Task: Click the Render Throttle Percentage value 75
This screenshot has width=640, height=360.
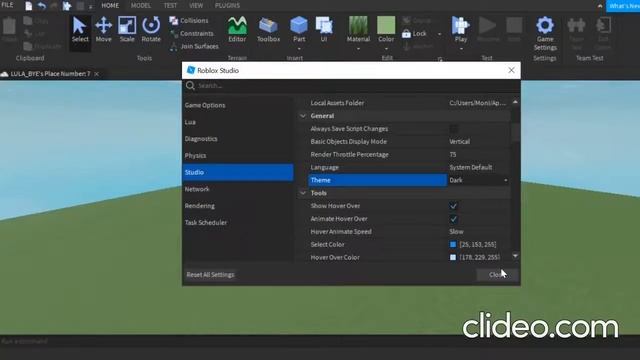Action: point(453,155)
